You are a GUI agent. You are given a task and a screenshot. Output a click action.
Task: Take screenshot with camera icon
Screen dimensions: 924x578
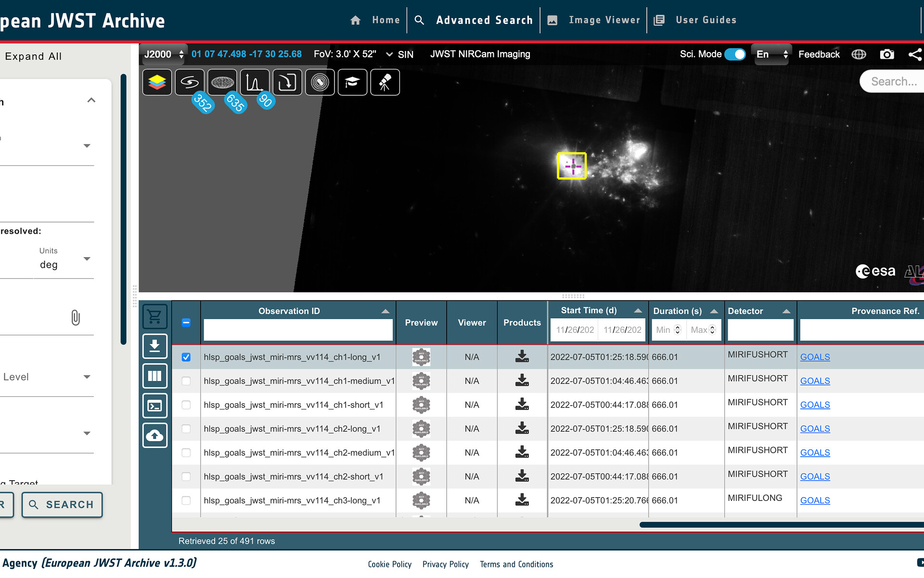(886, 54)
